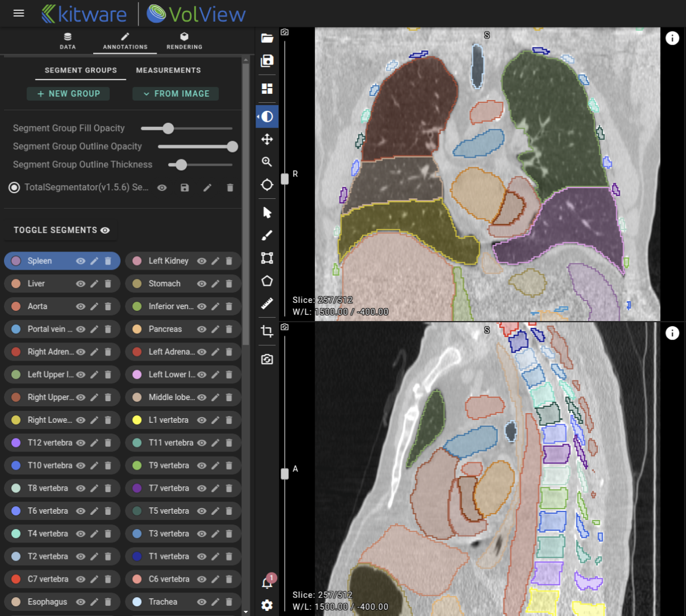
Task: Open the info panel on the coronal view
Action: [672, 38]
